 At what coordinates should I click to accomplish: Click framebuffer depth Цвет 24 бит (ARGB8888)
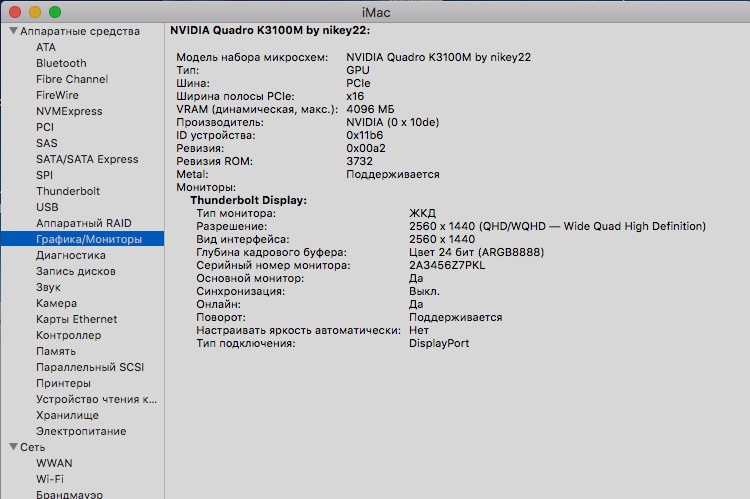[x=476, y=252]
